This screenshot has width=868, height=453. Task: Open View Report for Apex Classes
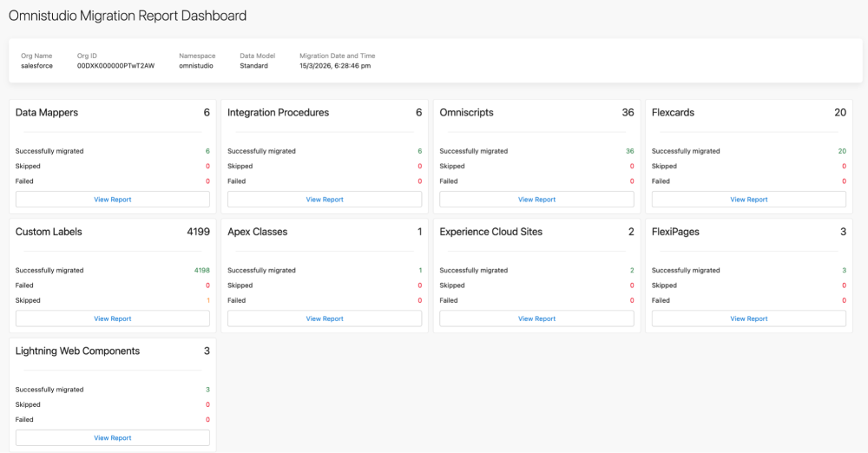(325, 318)
